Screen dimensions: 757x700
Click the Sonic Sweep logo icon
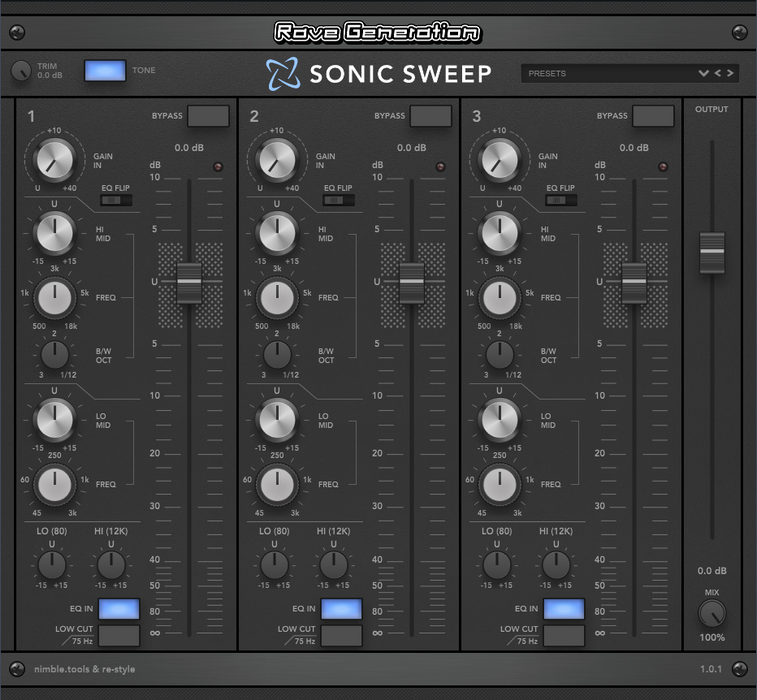coord(281,73)
